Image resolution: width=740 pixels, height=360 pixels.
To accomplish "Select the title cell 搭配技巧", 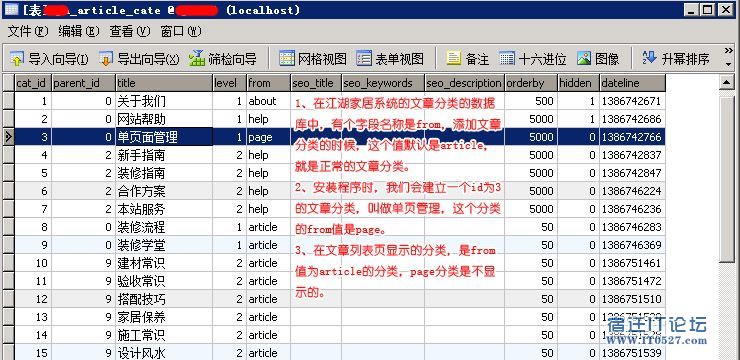I will (164, 299).
